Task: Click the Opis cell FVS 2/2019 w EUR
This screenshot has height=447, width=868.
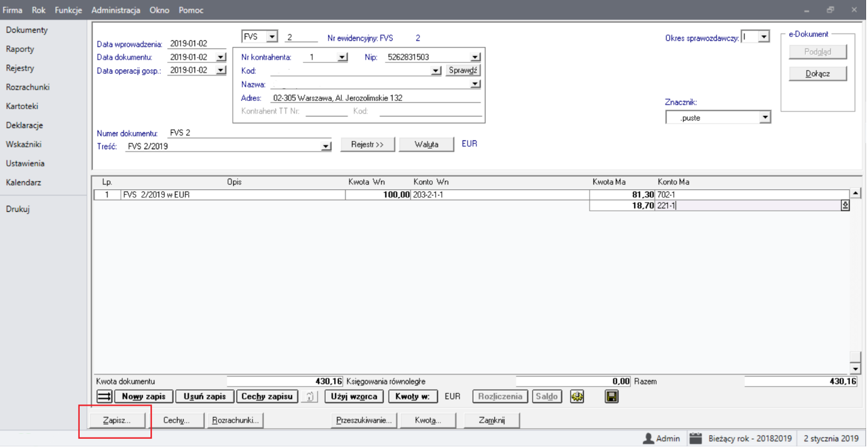Action: pyautogui.click(x=233, y=195)
